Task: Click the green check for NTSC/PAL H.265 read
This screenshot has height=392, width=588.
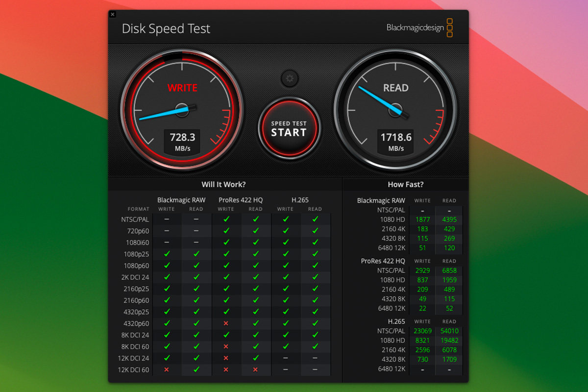Action: (x=315, y=220)
